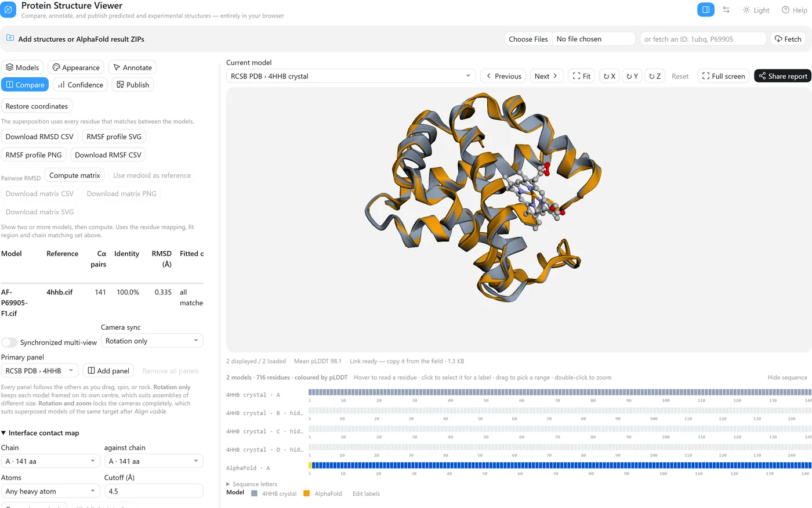Click the AlphaFold chain A pLDDT sequence track
Viewport: 812px width, 508px height.
(560, 466)
